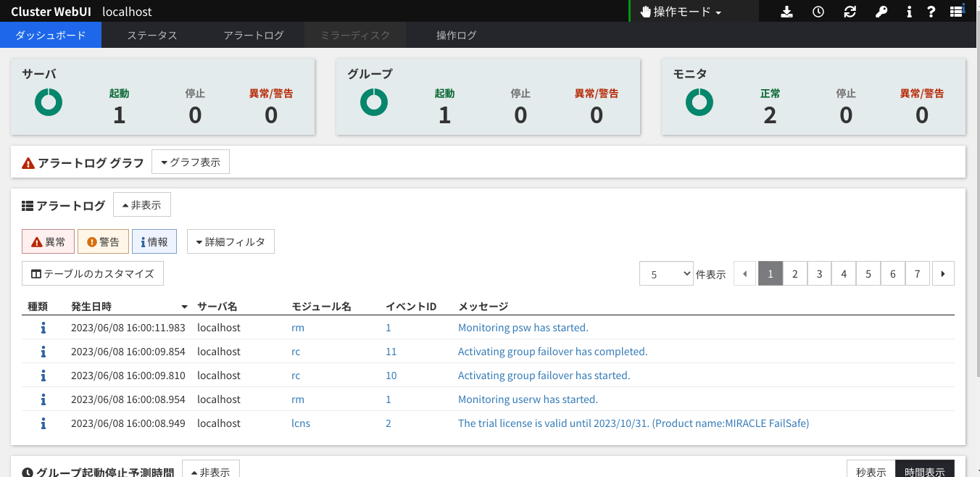Go to page 3 of the alert log
The width and height of the screenshot is (980, 477).
point(819,274)
